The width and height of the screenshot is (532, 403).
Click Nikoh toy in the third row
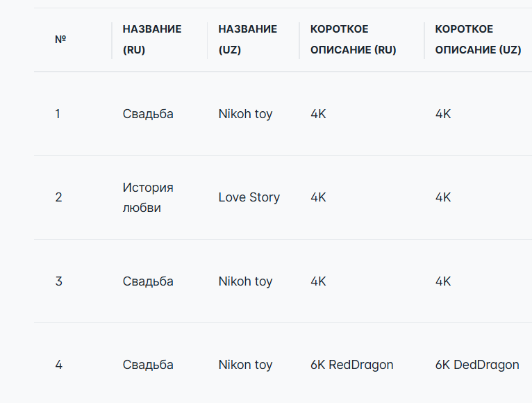pos(245,281)
